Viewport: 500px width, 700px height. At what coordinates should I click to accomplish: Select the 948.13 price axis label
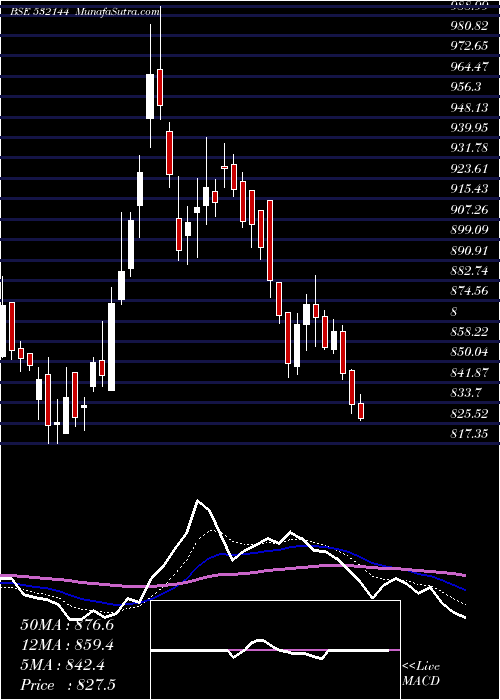(x=469, y=108)
